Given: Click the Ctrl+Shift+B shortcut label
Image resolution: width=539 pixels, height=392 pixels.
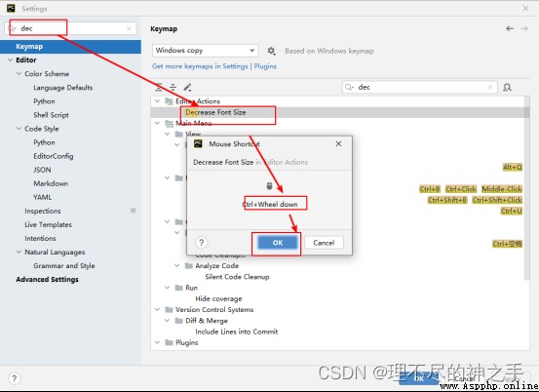Looking at the screenshot, I should pyautogui.click(x=447, y=200).
